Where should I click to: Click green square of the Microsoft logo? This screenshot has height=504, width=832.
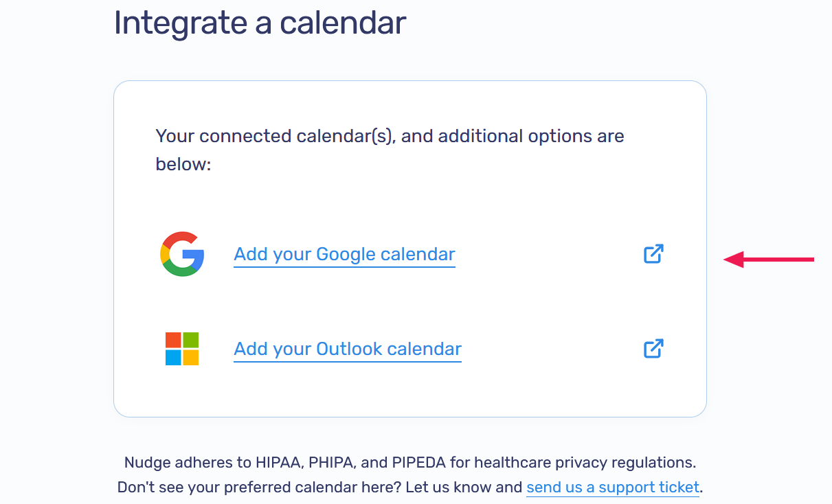191,340
